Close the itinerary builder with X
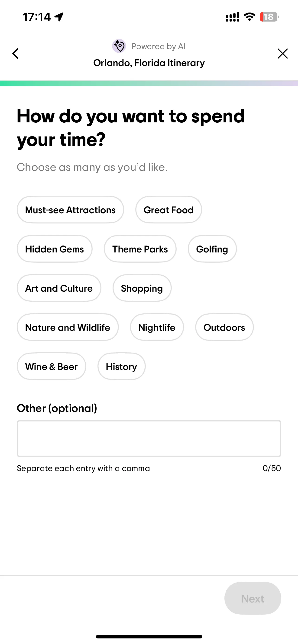 click(282, 54)
